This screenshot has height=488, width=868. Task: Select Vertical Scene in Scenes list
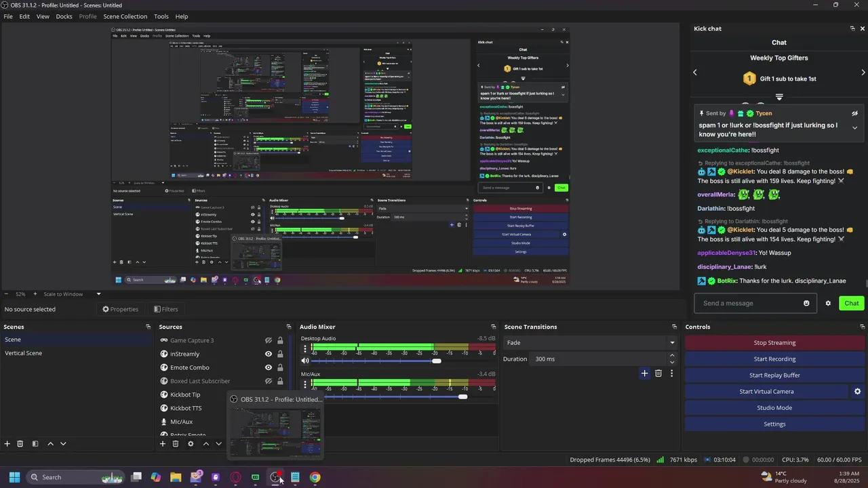point(23,353)
